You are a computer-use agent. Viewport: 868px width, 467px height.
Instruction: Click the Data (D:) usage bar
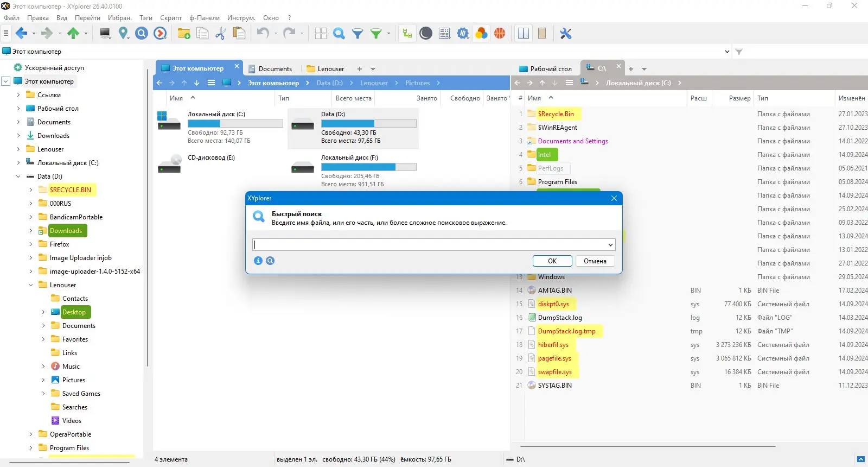pyautogui.click(x=369, y=124)
